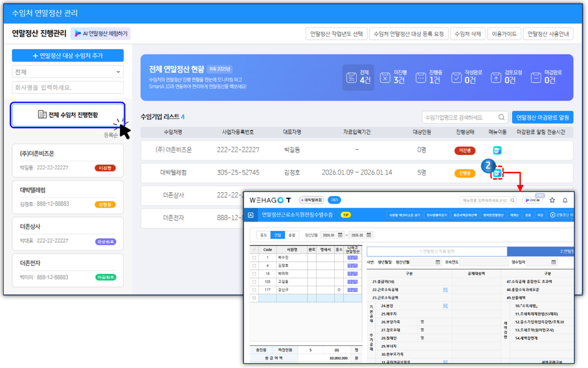Check the box for employee 강신규
This screenshot has width=588, height=368.
click(x=254, y=290)
